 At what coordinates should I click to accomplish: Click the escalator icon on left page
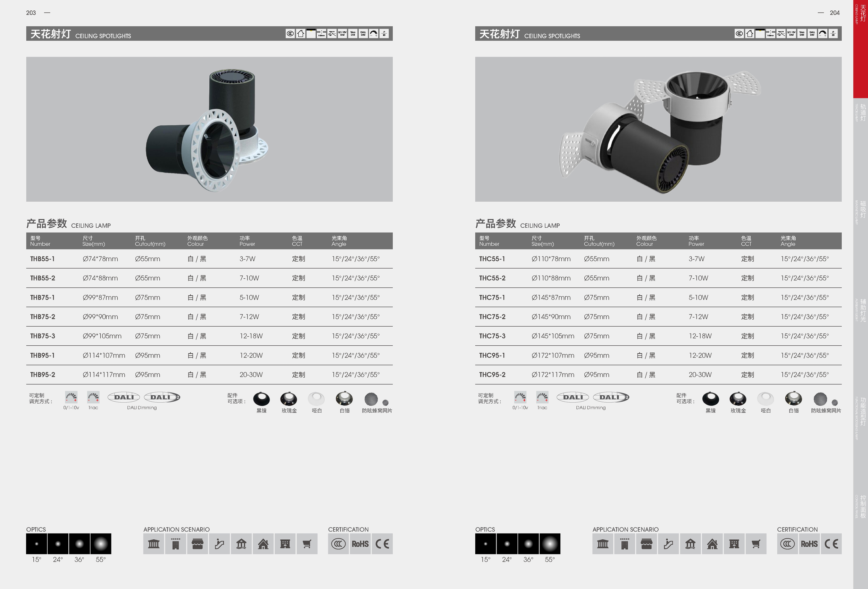(219, 544)
